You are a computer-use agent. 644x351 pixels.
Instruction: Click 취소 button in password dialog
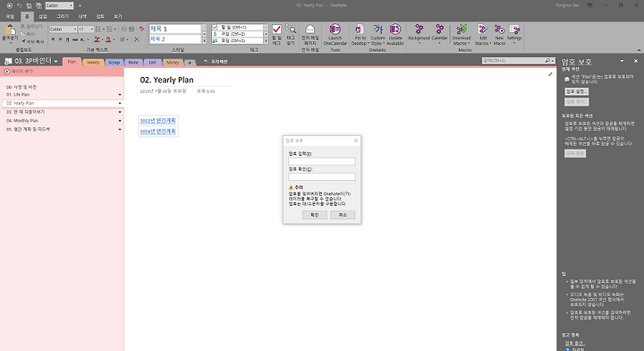[343, 215]
